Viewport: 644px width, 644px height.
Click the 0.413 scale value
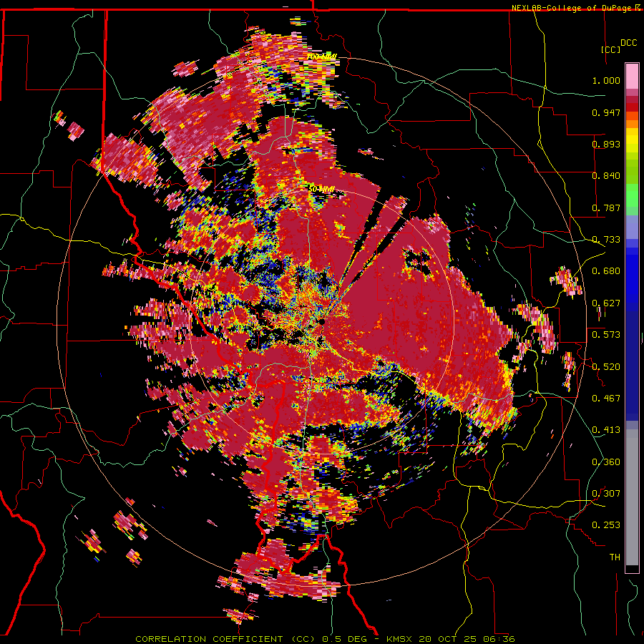tap(606, 430)
